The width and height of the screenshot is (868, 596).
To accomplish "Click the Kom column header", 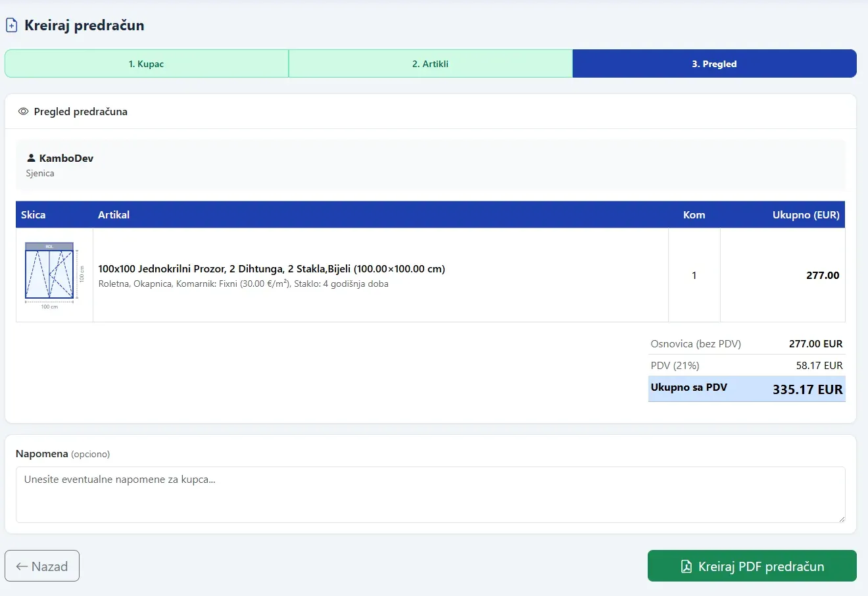I will point(694,215).
